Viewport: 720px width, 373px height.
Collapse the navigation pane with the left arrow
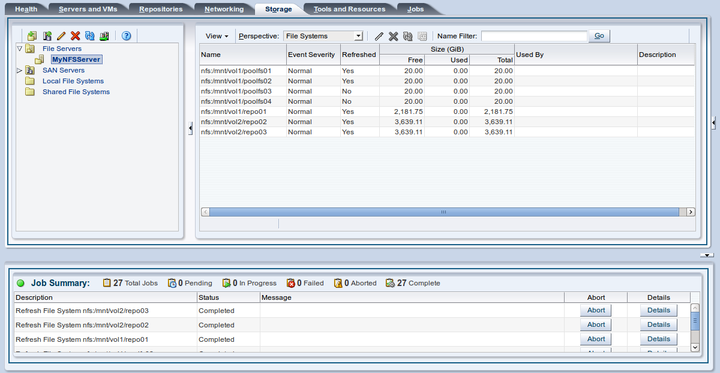[191, 128]
